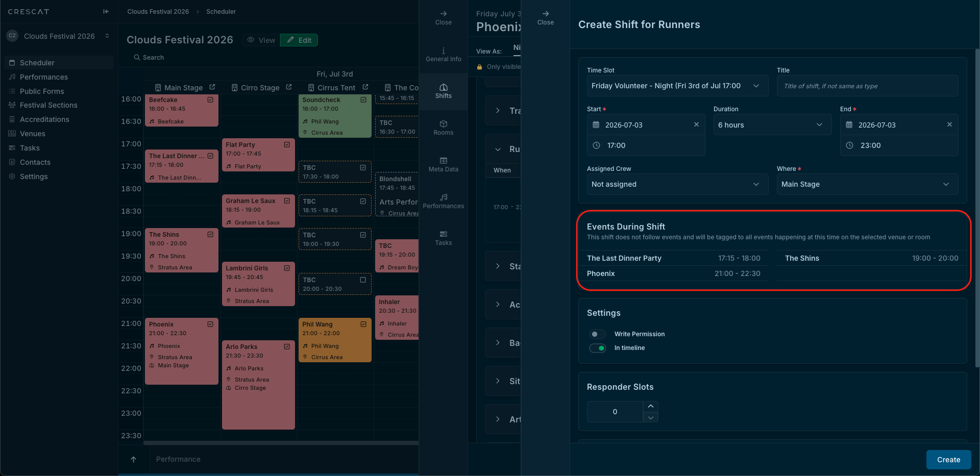Screen dimensions: 980x476
Task: Open Accreditations in the sidebar
Action: 44,119
